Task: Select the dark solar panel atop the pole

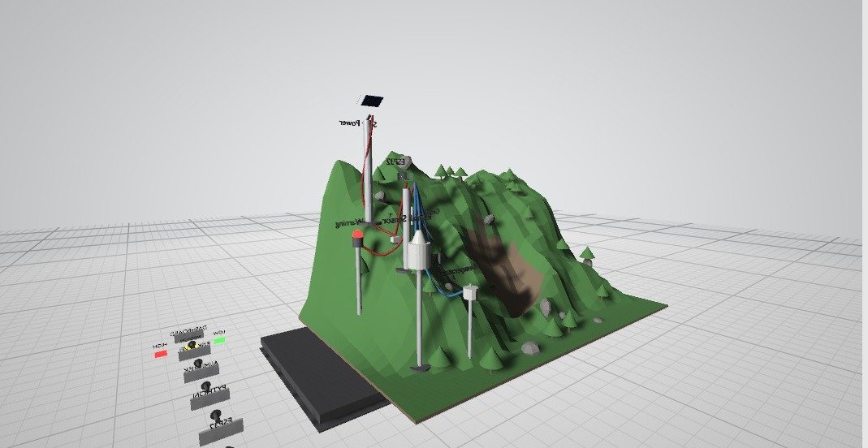Action: pyautogui.click(x=371, y=101)
